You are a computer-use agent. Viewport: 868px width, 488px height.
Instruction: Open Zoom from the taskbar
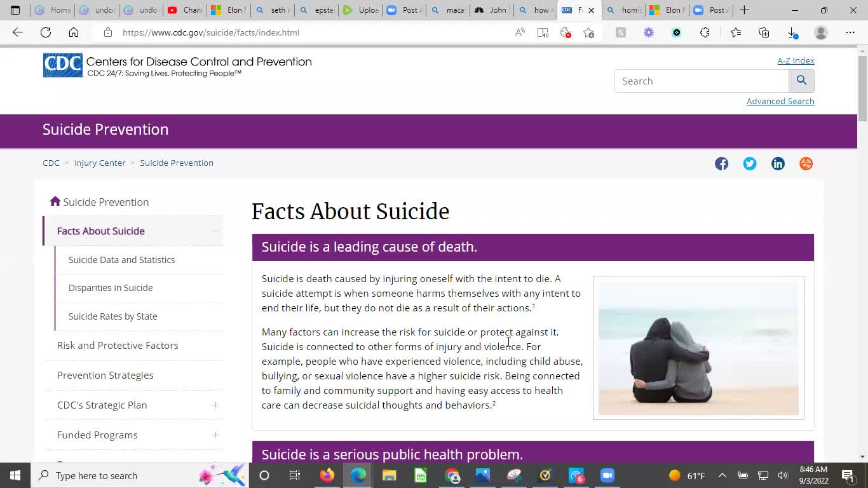tap(607, 475)
